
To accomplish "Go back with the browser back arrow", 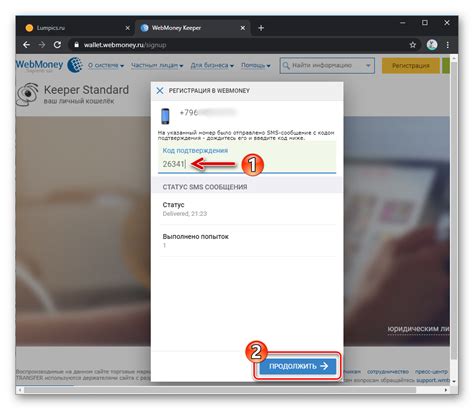I will click(26, 45).
